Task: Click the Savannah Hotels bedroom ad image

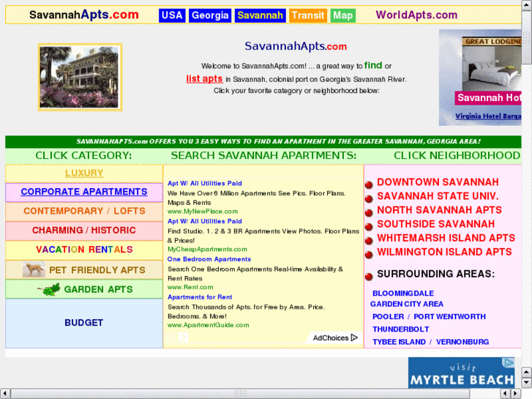Action: click(492, 70)
